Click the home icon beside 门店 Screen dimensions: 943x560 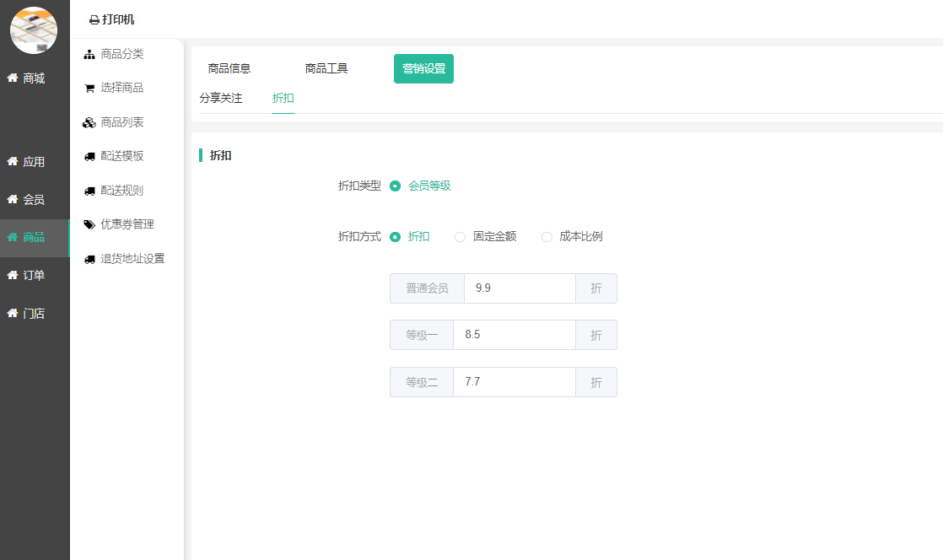12,313
